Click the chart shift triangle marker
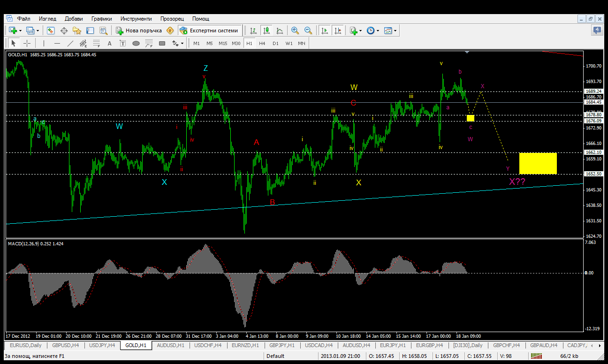608x364 pixels. click(466, 52)
